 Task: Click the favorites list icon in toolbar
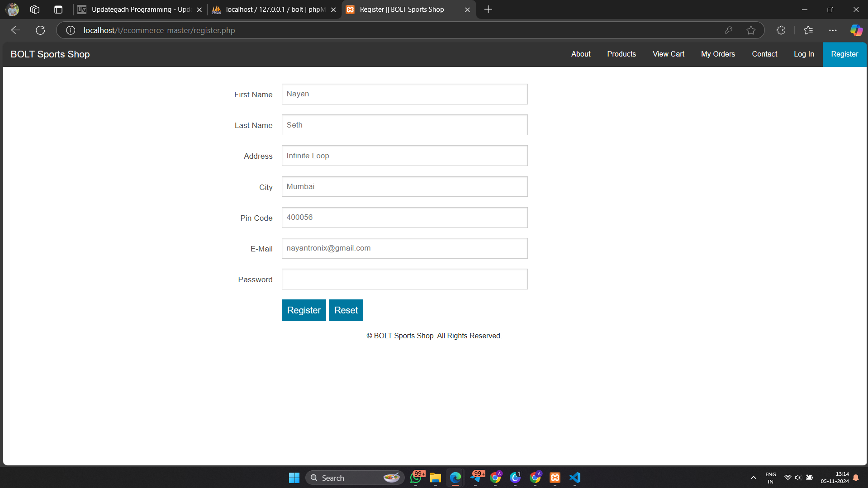(808, 30)
